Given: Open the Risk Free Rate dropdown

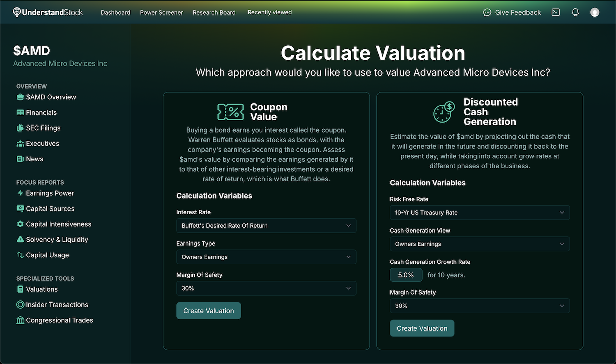Looking at the screenshot, I should 480,213.
